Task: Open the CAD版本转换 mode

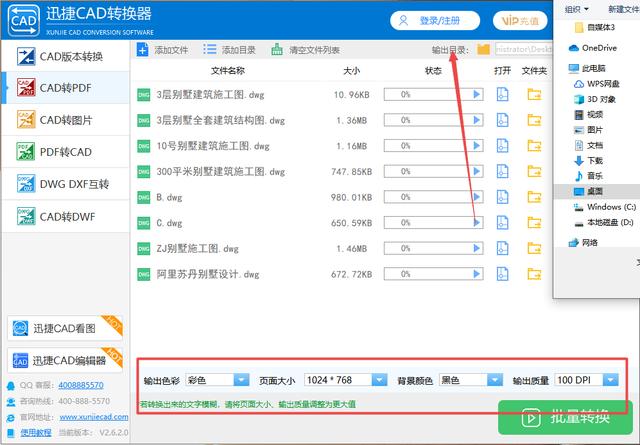Action: click(66, 56)
